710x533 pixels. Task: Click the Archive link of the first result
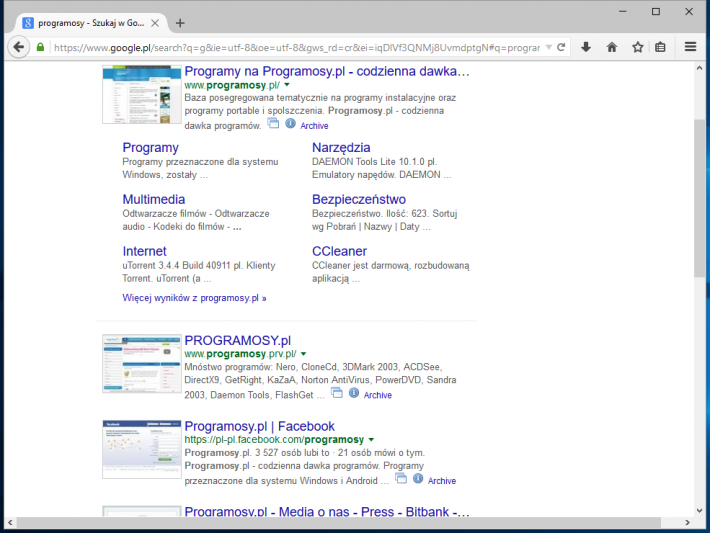pyautogui.click(x=314, y=126)
